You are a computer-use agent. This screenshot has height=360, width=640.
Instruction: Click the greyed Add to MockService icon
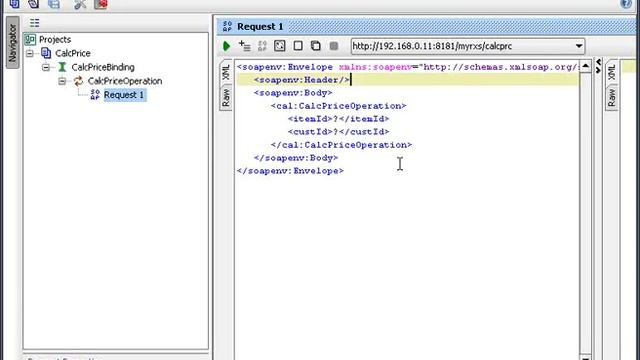[x=262, y=46]
